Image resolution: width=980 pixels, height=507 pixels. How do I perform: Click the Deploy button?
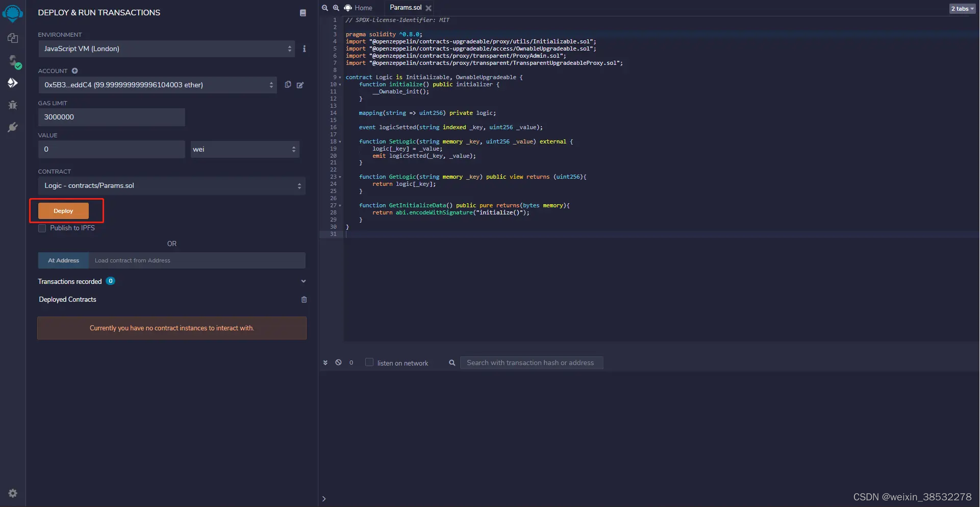pos(63,211)
